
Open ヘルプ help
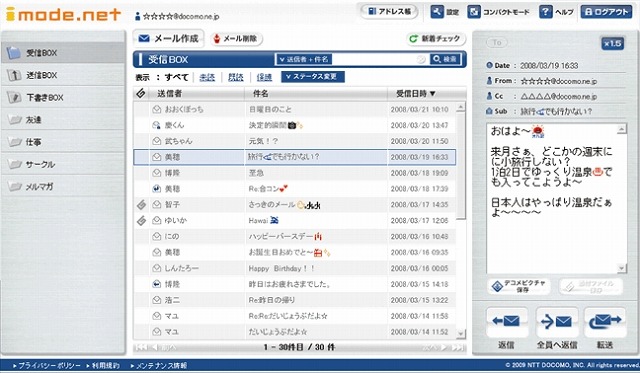[x=556, y=12]
